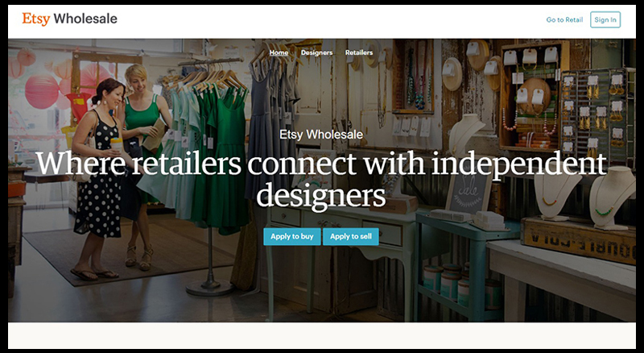
Task: Open the Designers navigation item
Action: point(316,52)
